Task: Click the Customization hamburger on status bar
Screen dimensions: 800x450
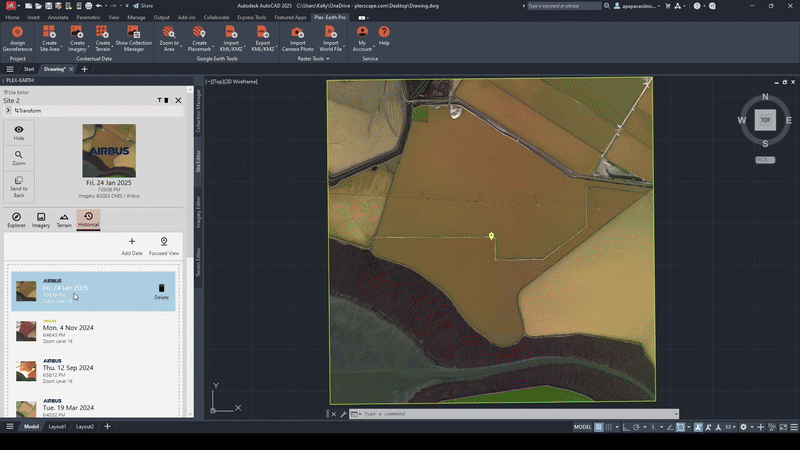Action: (794, 427)
